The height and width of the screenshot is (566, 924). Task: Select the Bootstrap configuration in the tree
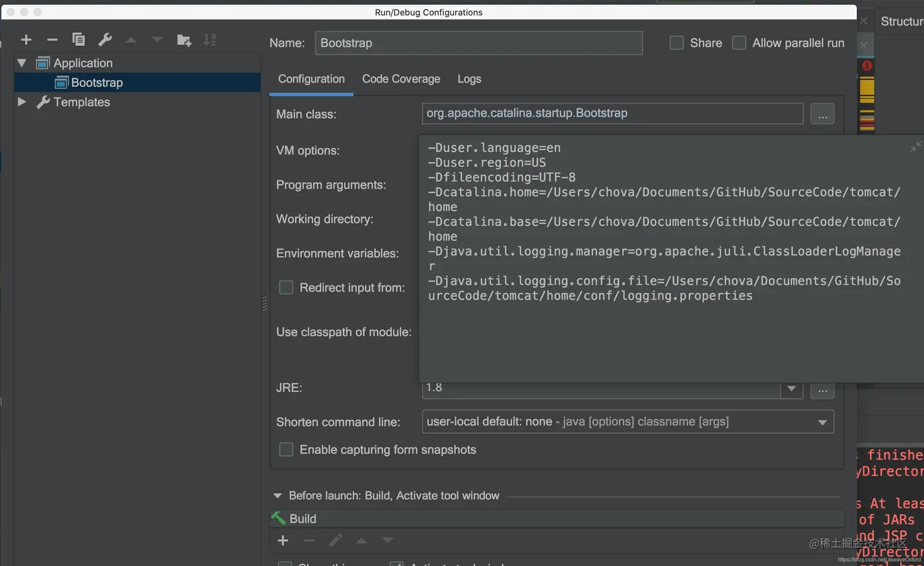tap(137, 83)
